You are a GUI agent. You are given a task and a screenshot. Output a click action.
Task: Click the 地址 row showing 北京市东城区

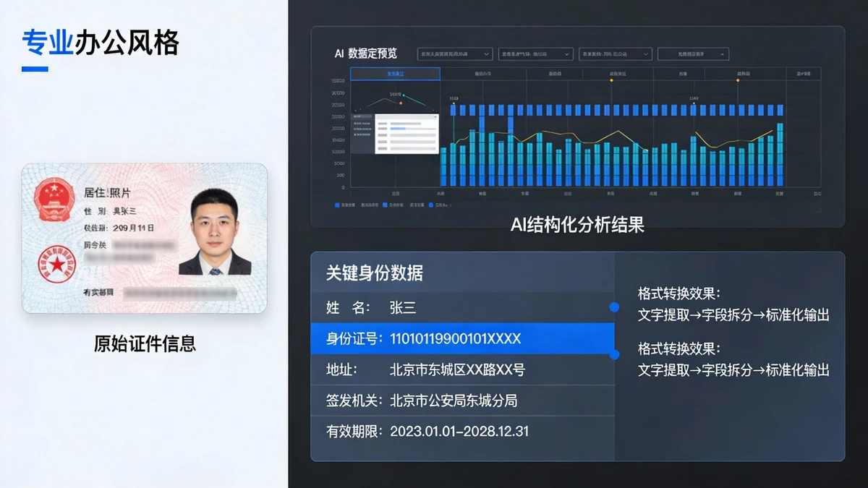462,369
